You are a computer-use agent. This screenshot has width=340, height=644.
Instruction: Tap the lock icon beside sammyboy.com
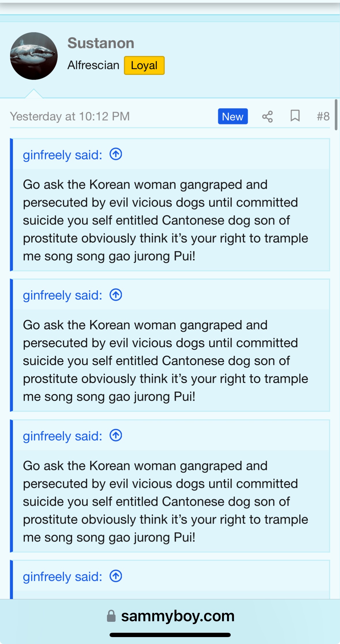point(111,616)
